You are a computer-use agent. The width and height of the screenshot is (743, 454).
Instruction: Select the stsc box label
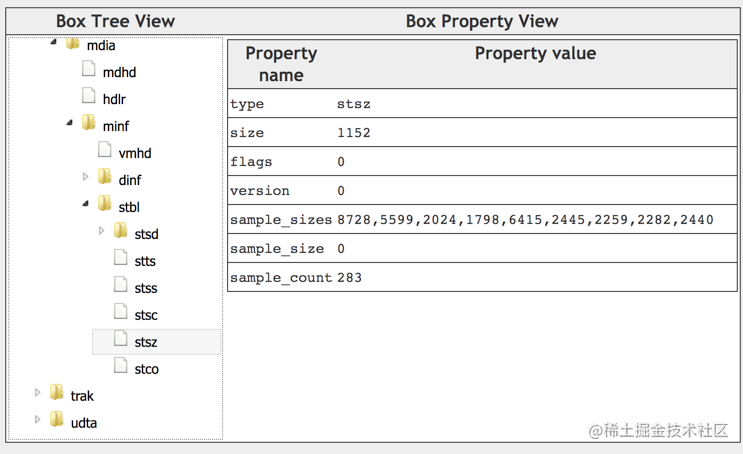pos(146,316)
